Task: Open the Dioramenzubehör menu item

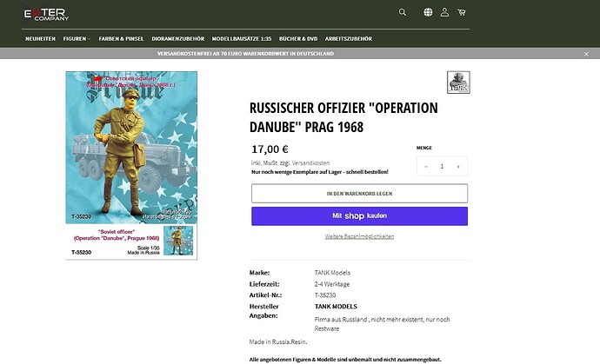Action: (x=178, y=38)
